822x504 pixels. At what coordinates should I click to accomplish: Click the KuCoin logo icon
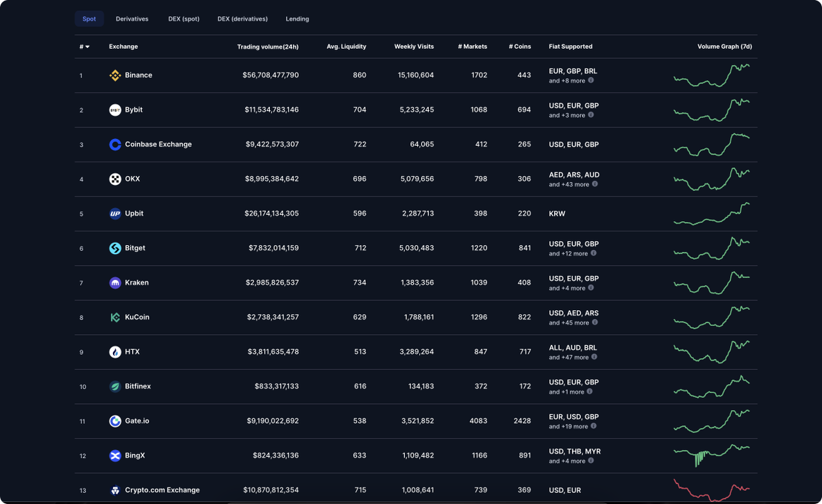[x=115, y=317]
